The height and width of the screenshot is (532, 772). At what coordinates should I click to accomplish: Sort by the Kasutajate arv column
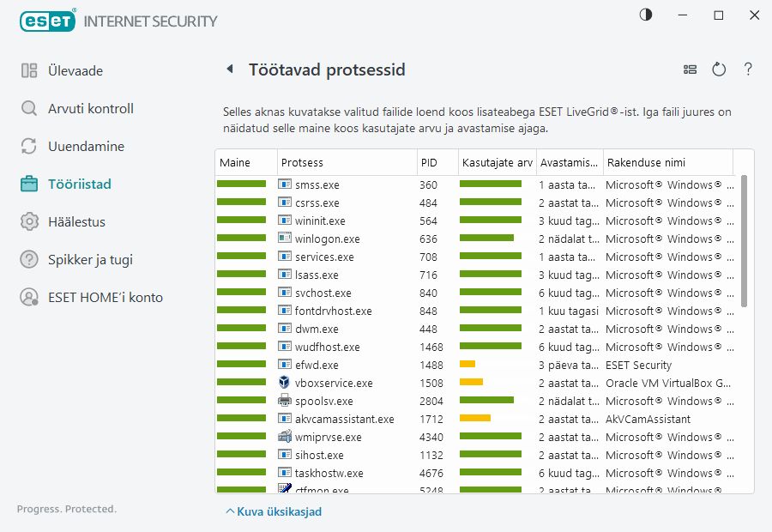[496, 163]
